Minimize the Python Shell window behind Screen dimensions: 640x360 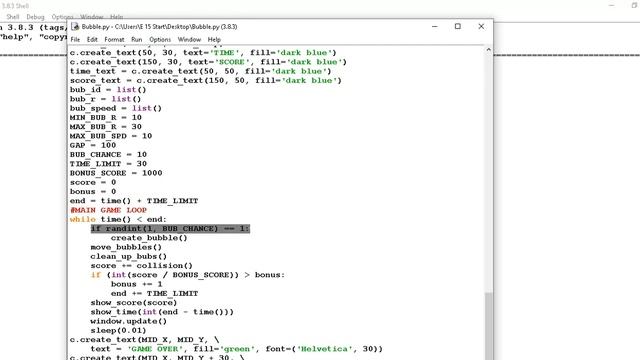[x=611, y=5]
